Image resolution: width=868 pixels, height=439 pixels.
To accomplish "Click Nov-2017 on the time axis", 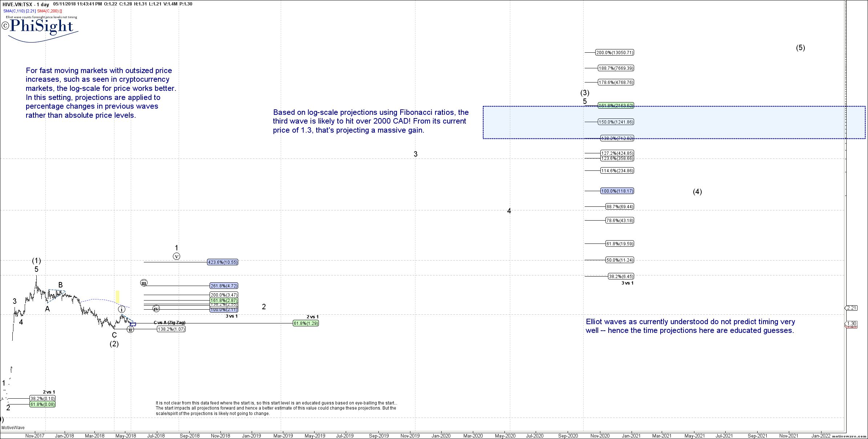I will tap(35, 436).
